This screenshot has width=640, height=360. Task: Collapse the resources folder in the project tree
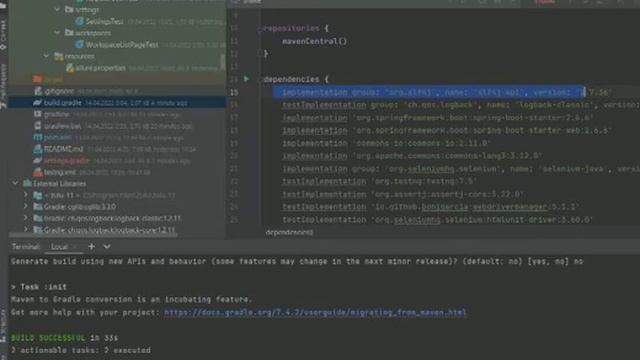(47, 56)
